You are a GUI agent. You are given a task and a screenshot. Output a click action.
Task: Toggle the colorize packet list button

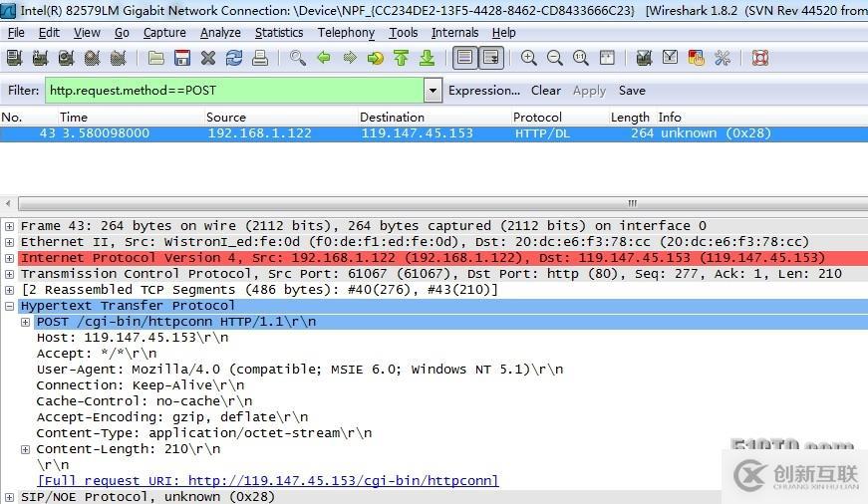click(465, 58)
